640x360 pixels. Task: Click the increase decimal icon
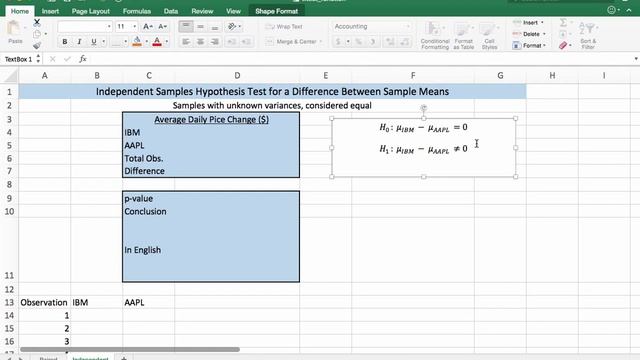390,42
